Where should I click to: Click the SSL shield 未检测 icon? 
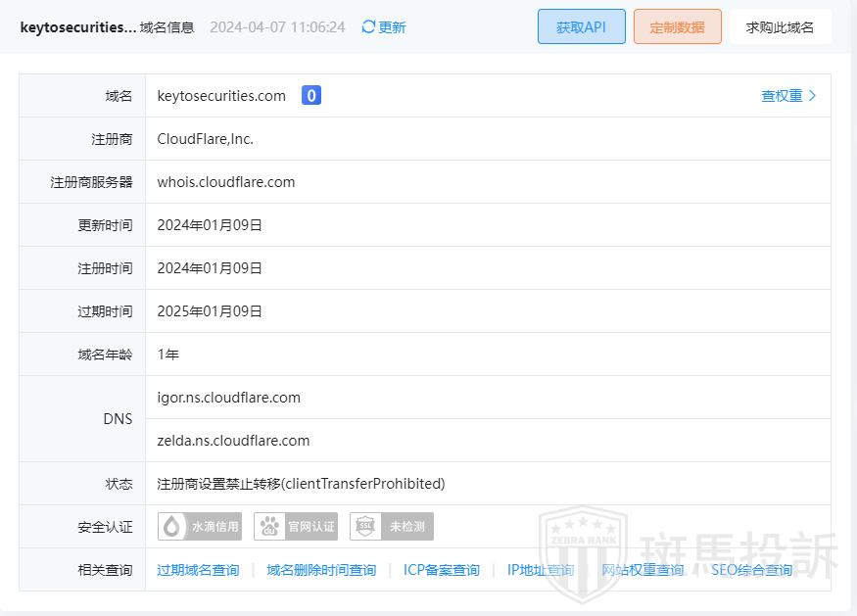point(364,526)
